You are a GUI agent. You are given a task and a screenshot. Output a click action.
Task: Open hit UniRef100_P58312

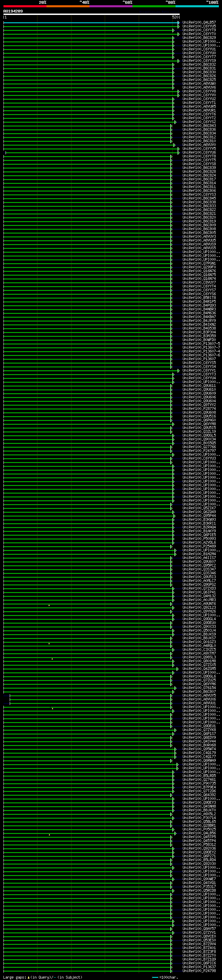[199, 844]
